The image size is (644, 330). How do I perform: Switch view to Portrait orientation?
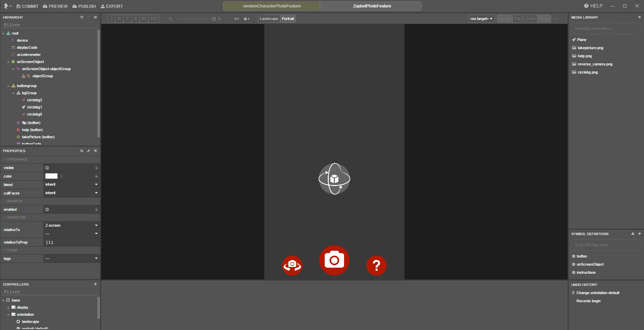pyautogui.click(x=288, y=19)
